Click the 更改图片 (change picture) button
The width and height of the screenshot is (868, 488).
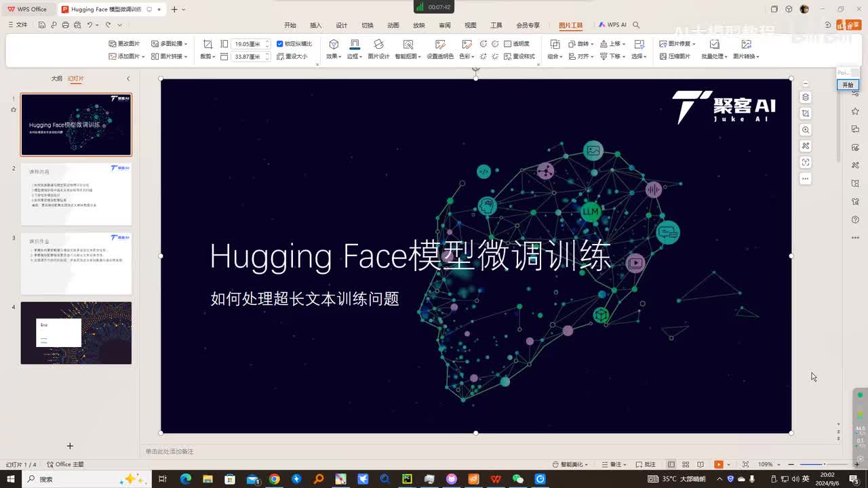click(x=124, y=43)
